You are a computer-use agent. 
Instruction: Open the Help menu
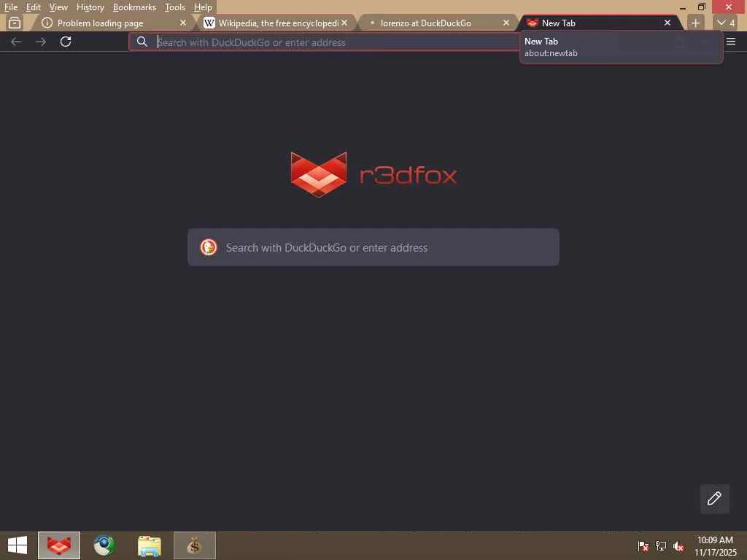point(203,7)
